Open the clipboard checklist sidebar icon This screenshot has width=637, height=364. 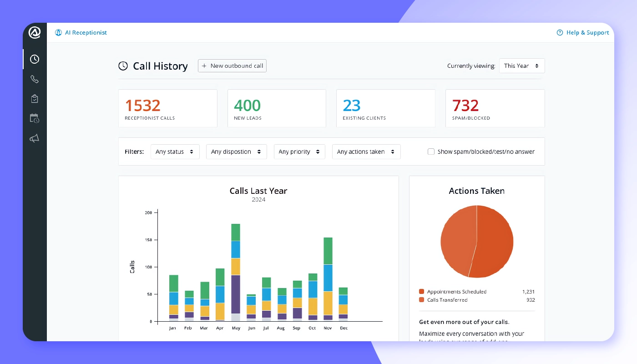coord(35,99)
